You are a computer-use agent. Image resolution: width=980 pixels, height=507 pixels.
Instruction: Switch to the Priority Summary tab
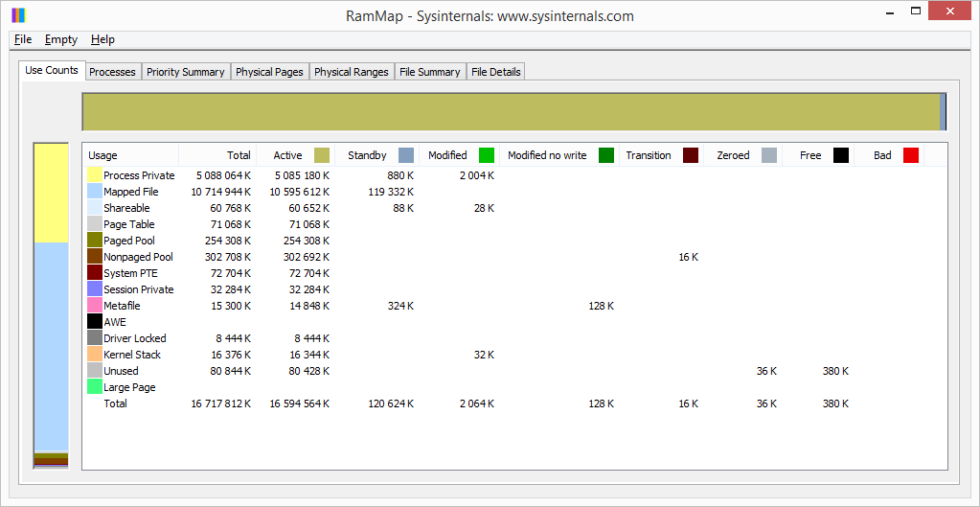pyautogui.click(x=186, y=72)
